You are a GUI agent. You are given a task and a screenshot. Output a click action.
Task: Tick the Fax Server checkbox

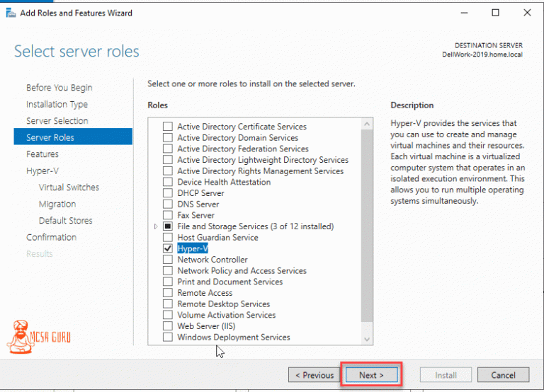[168, 215]
